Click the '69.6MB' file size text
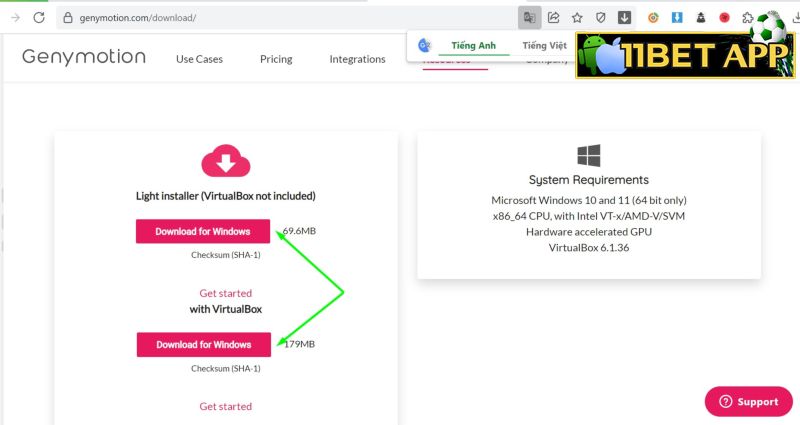Screen dimensions: 800x425 click(x=299, y=231)
